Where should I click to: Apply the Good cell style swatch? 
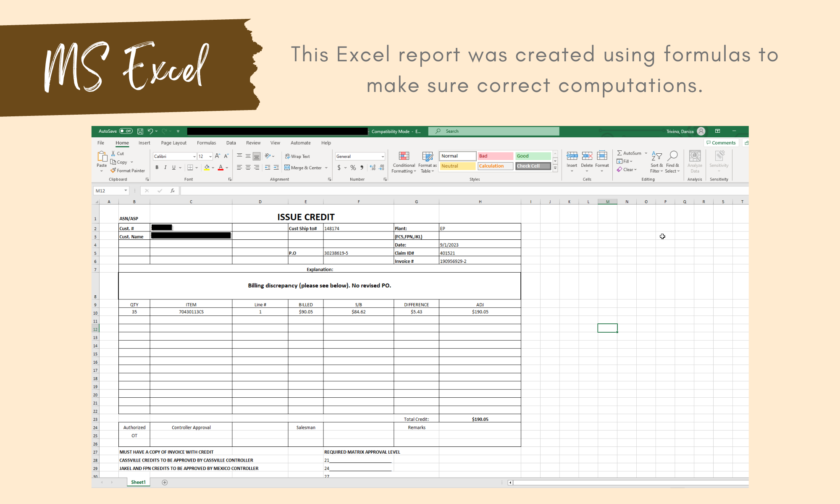[533, 156]
